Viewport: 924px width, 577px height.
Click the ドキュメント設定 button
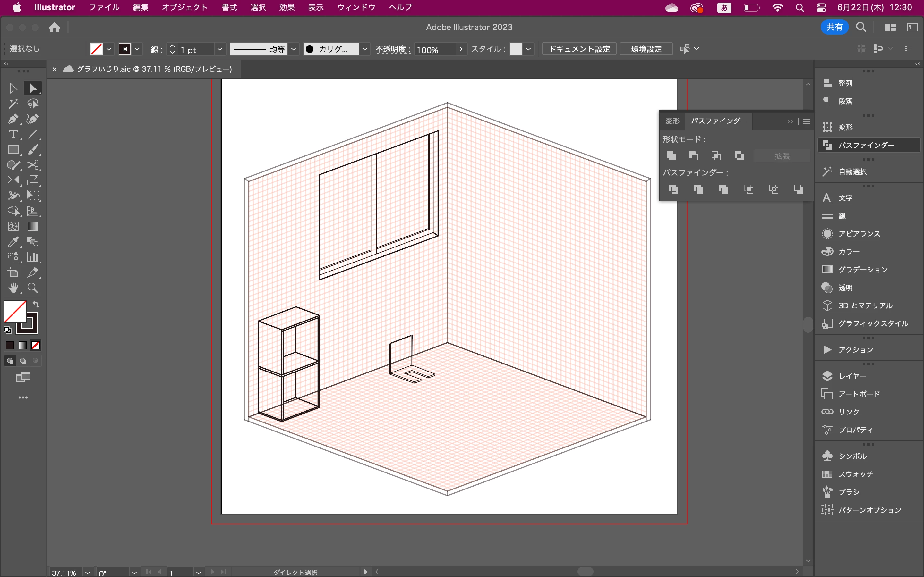click(579, 49)
